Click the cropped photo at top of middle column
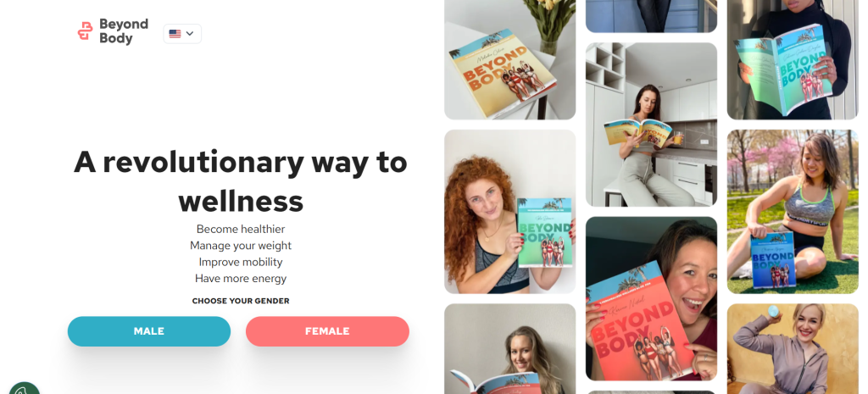868x394 pixels. pyautogui.click(x=651, y=16)
